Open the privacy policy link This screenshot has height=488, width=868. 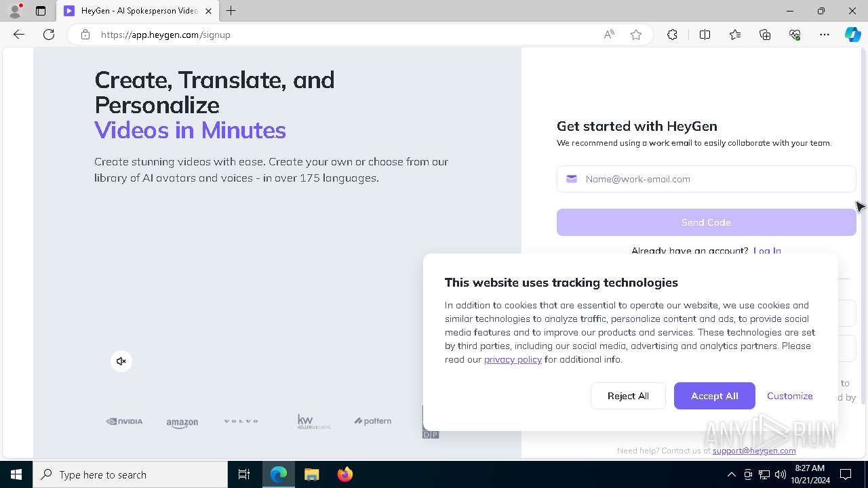(x=513, y=359)
